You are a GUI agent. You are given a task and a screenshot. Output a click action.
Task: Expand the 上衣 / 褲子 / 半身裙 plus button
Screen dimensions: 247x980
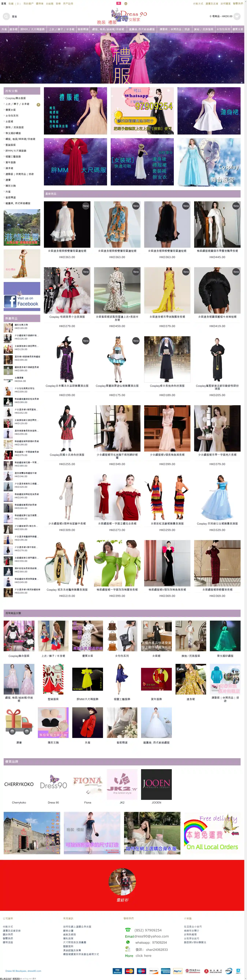pos(38,104)
